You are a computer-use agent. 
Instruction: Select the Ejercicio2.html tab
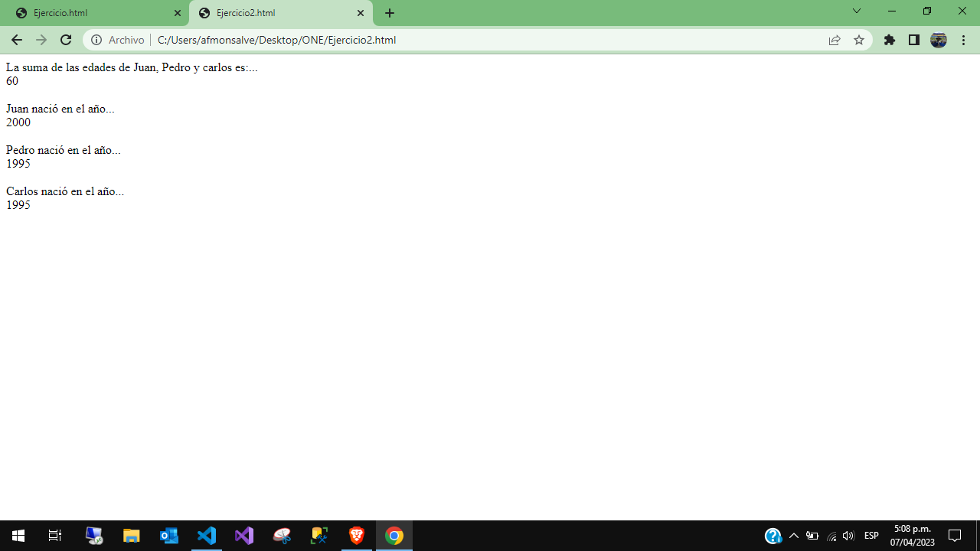[x=281, y=13]
